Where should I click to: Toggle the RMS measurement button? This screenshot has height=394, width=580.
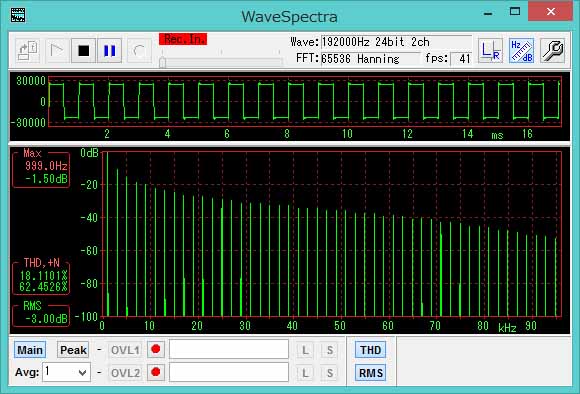click(371, 373)
